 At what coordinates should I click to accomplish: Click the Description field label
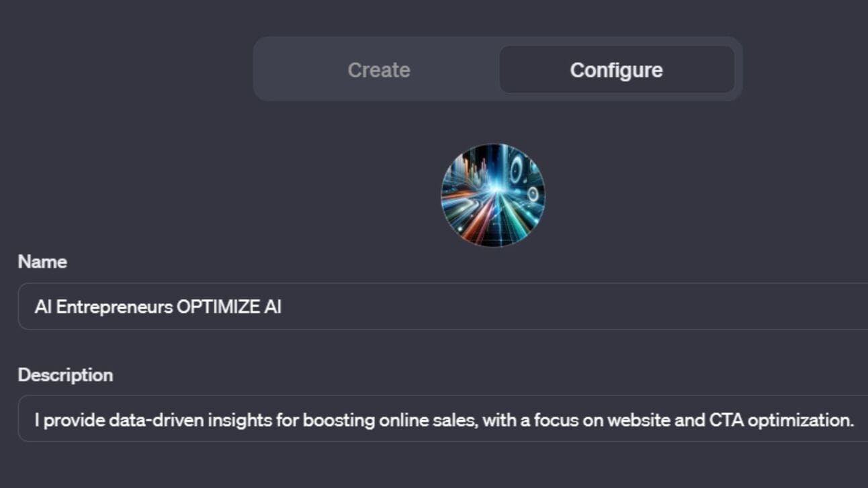[65, 375]
